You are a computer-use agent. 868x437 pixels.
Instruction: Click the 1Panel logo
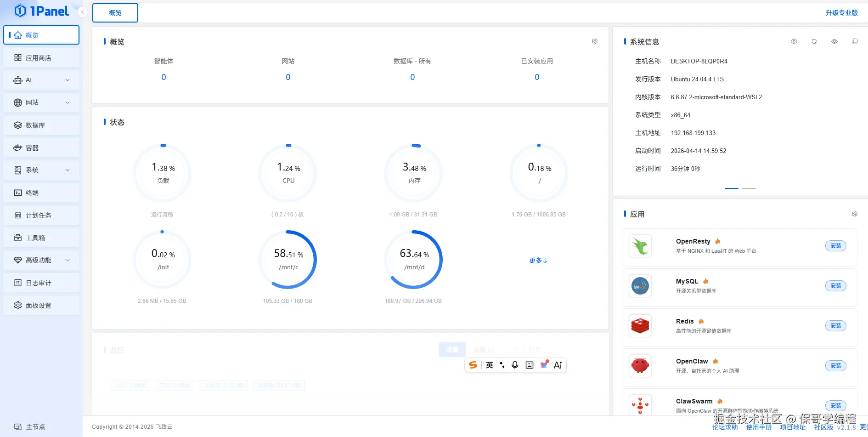[x=41, y=11]
